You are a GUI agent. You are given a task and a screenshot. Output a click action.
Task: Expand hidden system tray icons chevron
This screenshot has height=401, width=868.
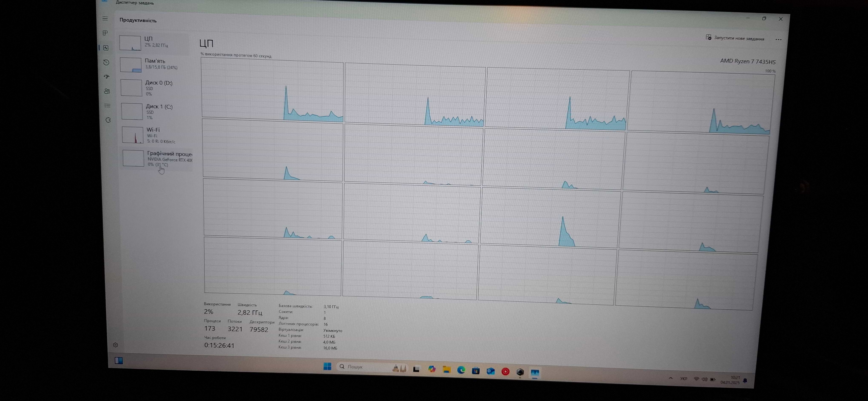coord(671,378)
